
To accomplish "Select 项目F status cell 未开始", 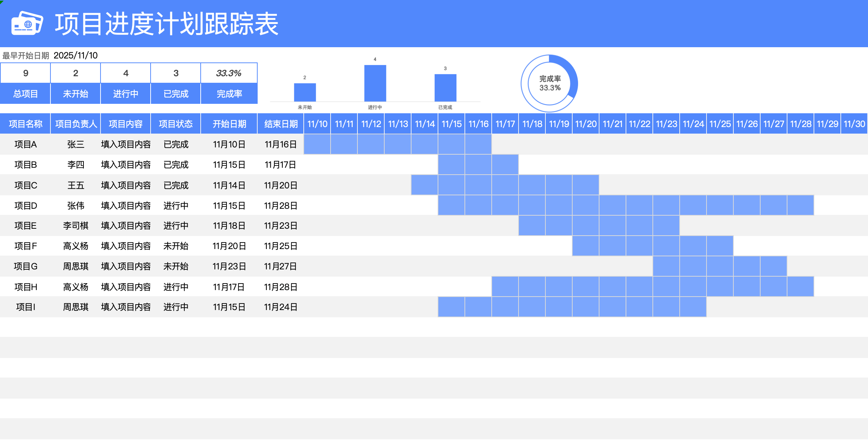I will click(176, 246).
